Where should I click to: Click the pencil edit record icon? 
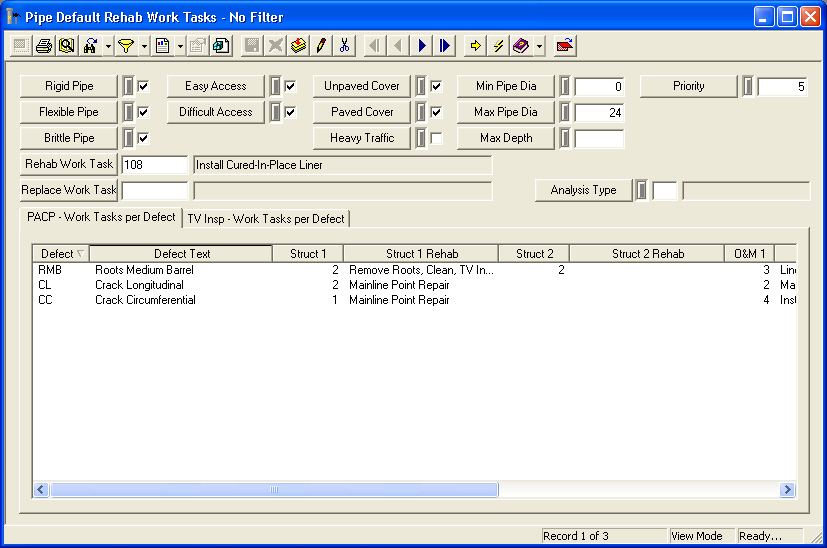point(321,46)
